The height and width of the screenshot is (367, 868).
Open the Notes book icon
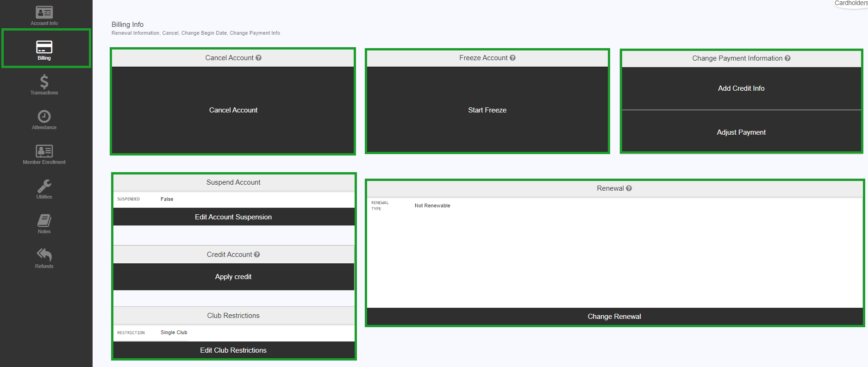point(44,220)
